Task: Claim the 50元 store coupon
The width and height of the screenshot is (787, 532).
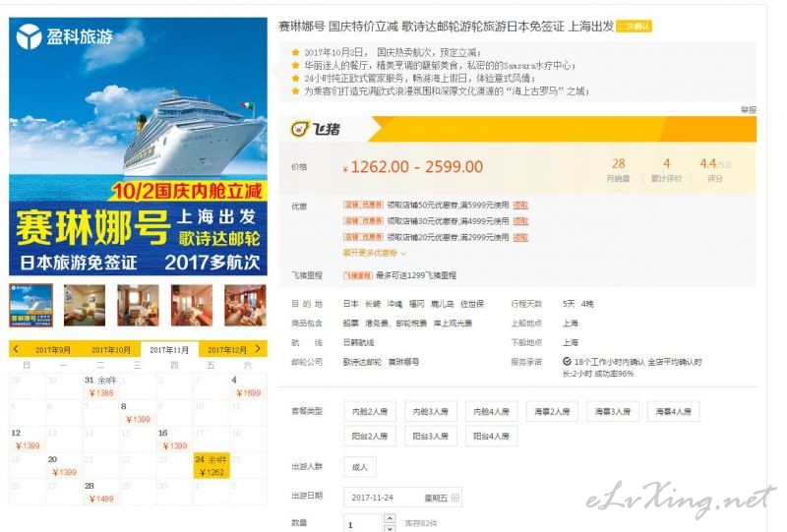Action: [520, 206]
